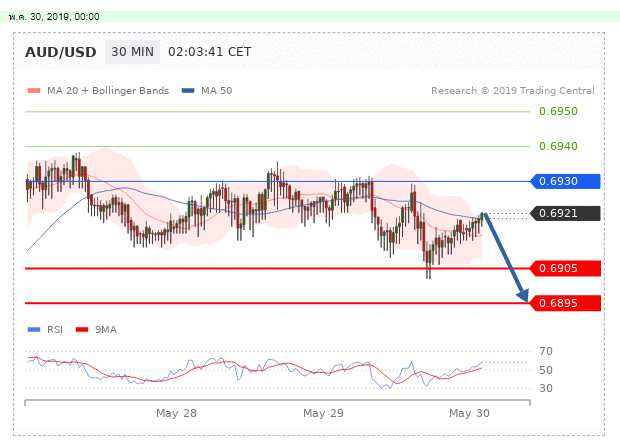Click the RSI legend text
This screenshot has height=448, width=620.
tap(55, 329)
